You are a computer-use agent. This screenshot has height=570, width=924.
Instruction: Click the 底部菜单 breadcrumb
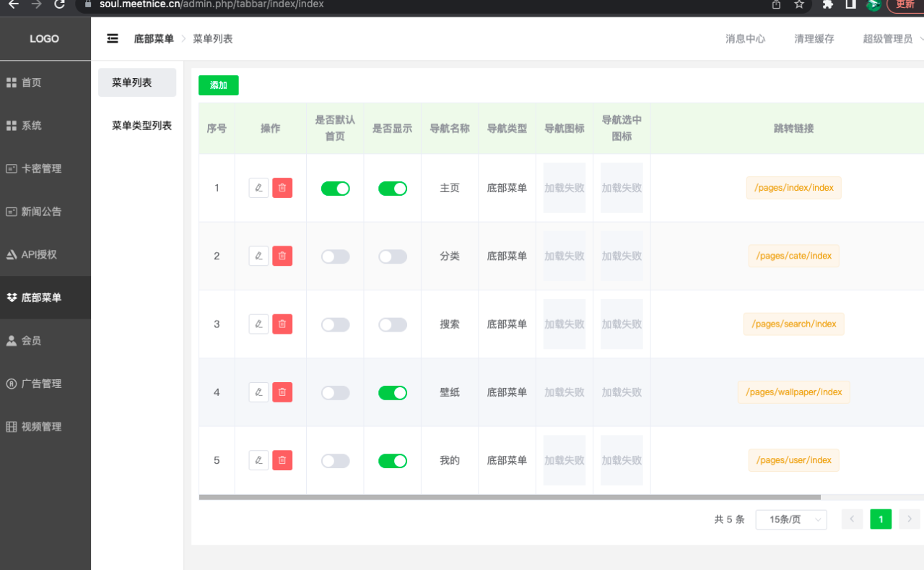click(154, 39)
